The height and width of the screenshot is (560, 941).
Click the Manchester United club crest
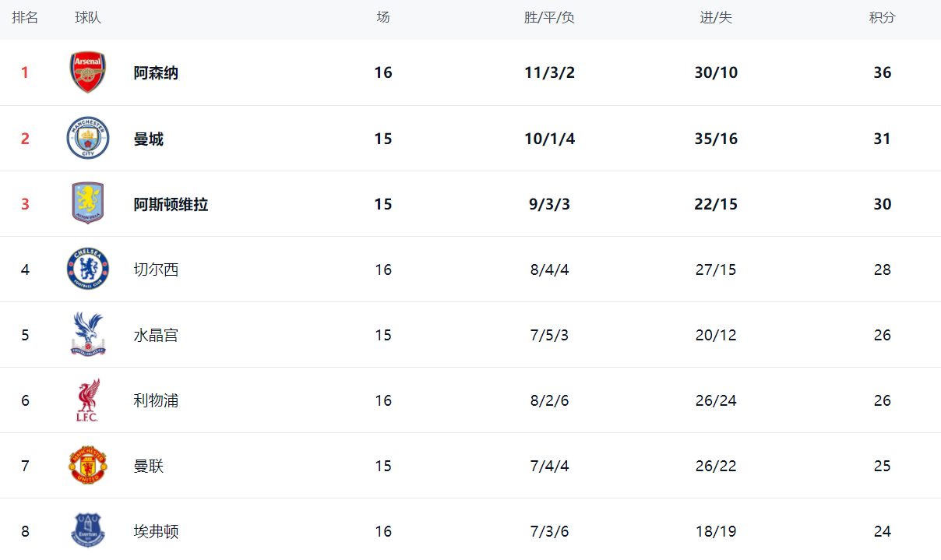pos(87,466)
